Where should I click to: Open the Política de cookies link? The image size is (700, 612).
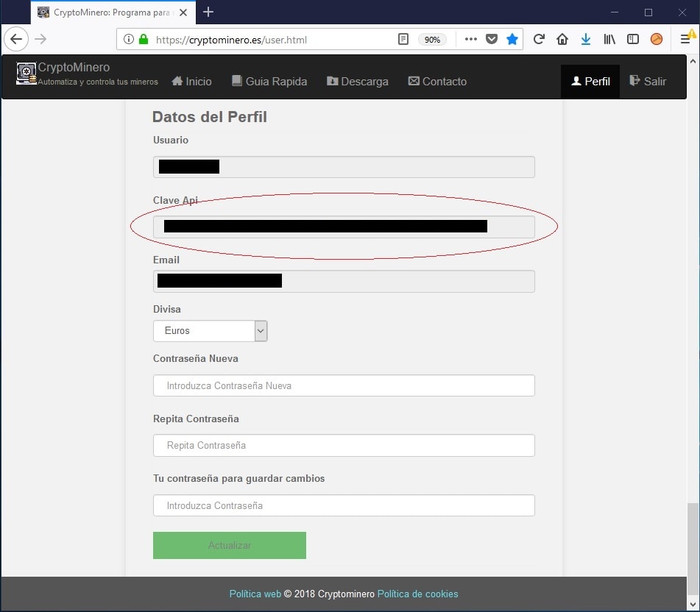[x=417, y=594]
